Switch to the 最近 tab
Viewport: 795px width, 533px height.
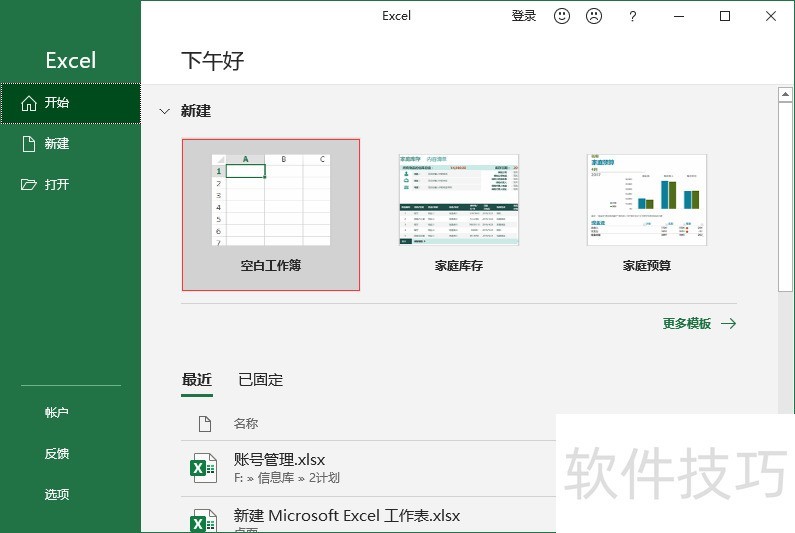pyautogui.click(x=197, y=380)
